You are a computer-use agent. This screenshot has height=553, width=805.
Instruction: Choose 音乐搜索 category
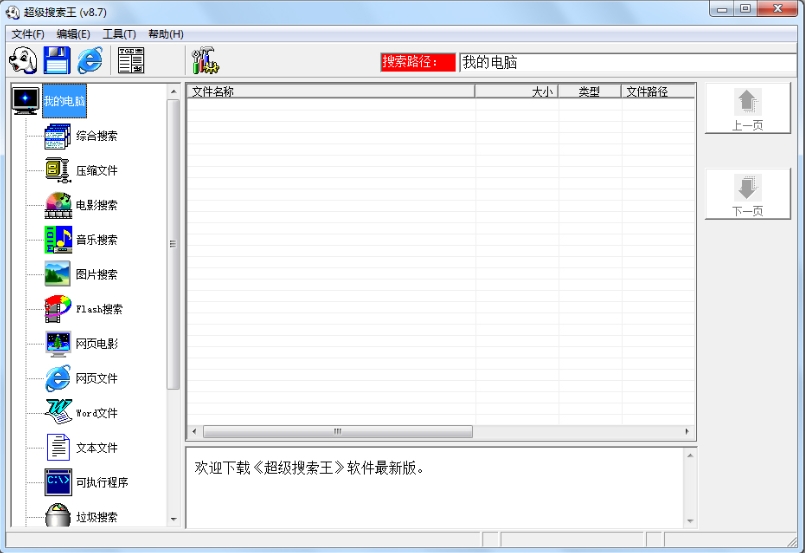[x=97, y=240]
